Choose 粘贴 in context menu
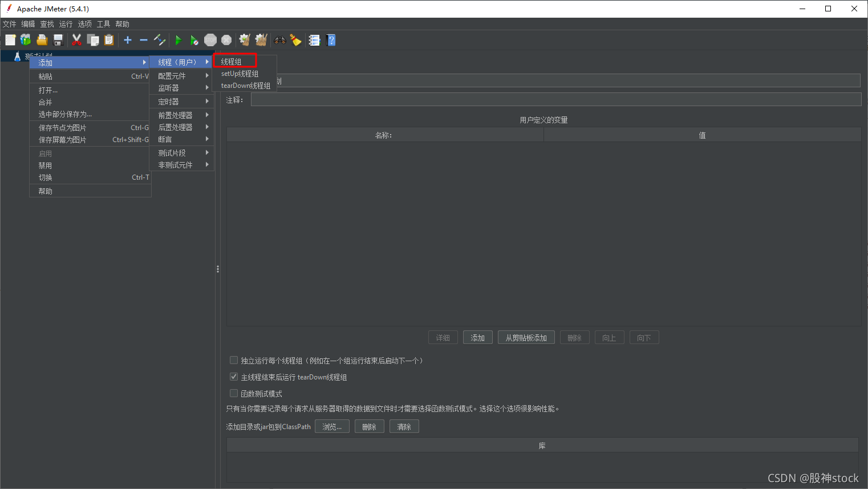Screen dimensions: 868x489 coord(90,76)
